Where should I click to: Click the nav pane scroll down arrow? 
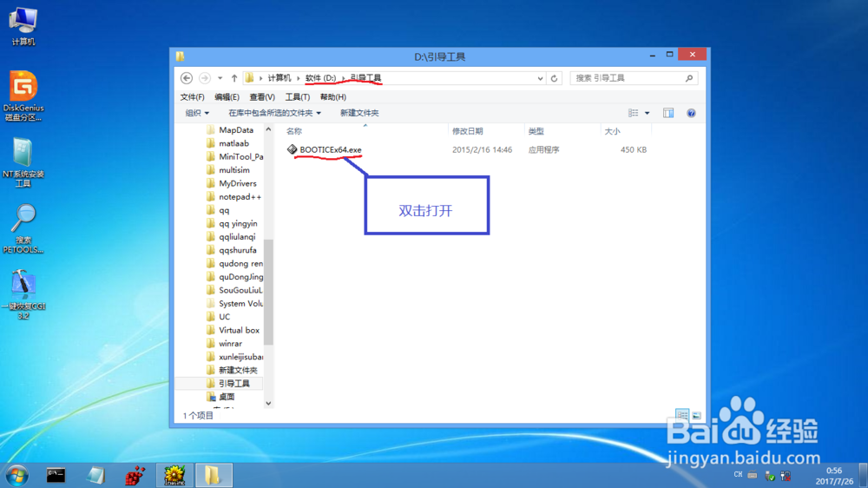tap(268, 403)
